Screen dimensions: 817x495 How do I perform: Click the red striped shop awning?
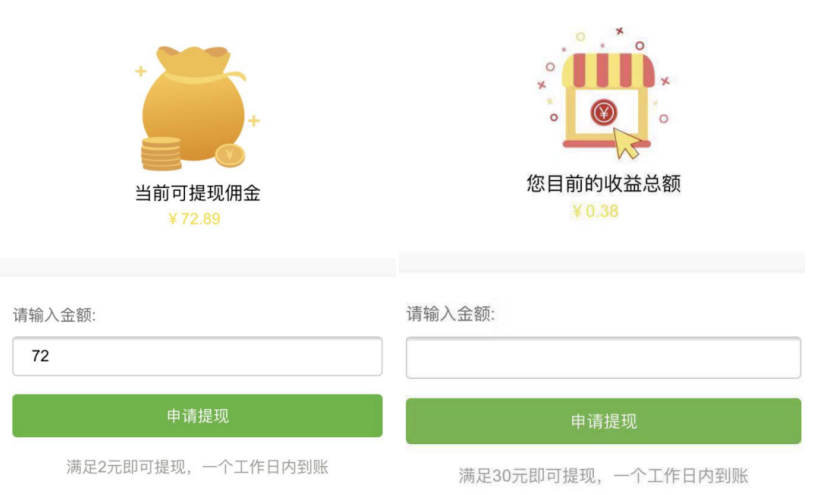608,70
